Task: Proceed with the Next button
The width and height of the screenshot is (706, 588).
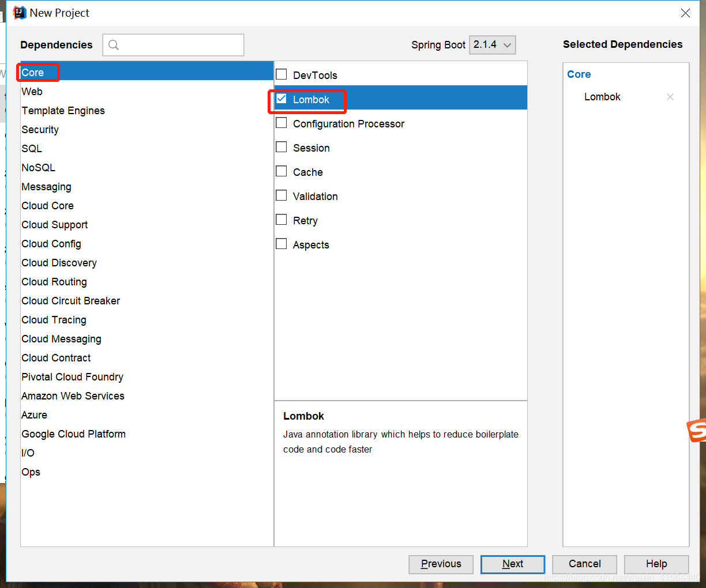Action: tap(513, 564)
